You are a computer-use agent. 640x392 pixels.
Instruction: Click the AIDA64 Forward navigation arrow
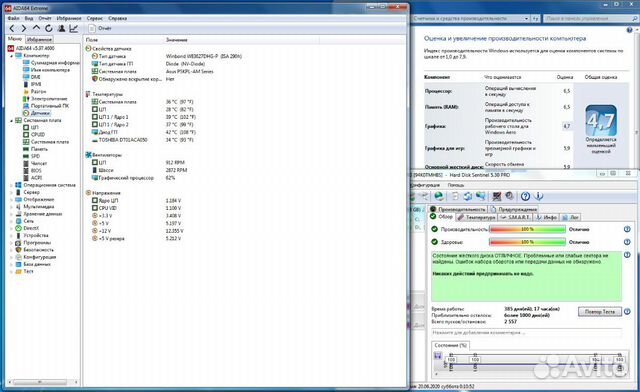coord(24,28)
